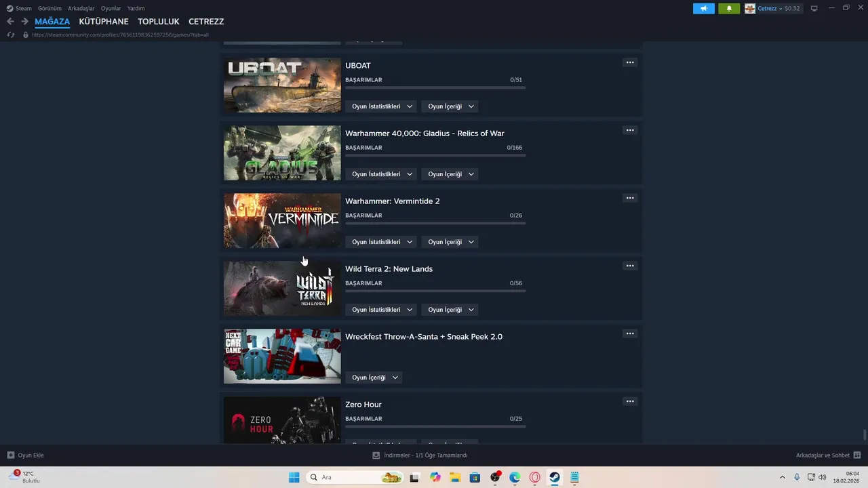Click Wild Terra 2 achievements progress bar
Screen dimensions: 868x488
click(435, 291)
